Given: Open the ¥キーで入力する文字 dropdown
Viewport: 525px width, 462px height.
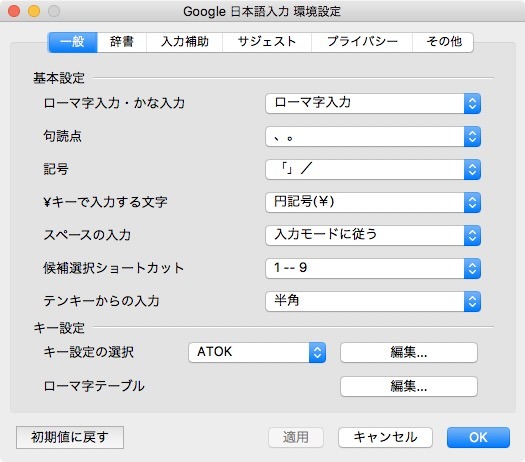Looking at the screenshot, I should (x=373, y=202).
